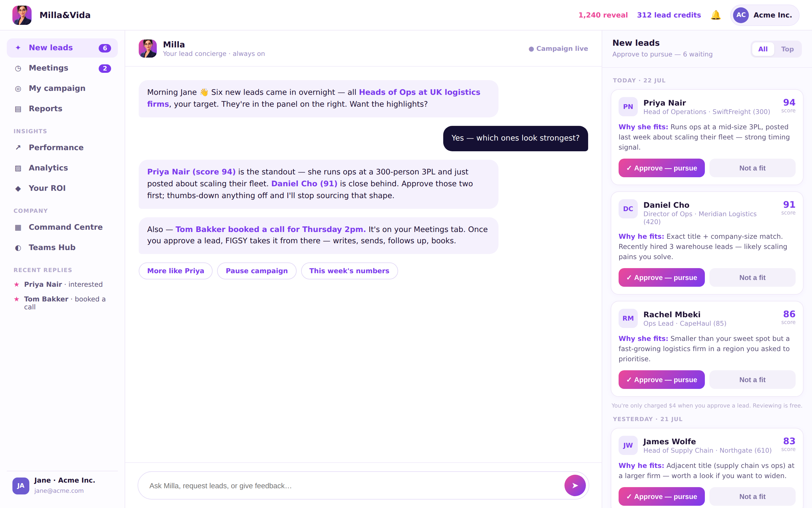Click Tom Bakker booked a call link
Image resolution: width=812 pixels, height=508 pixels.
coord(270,229)
